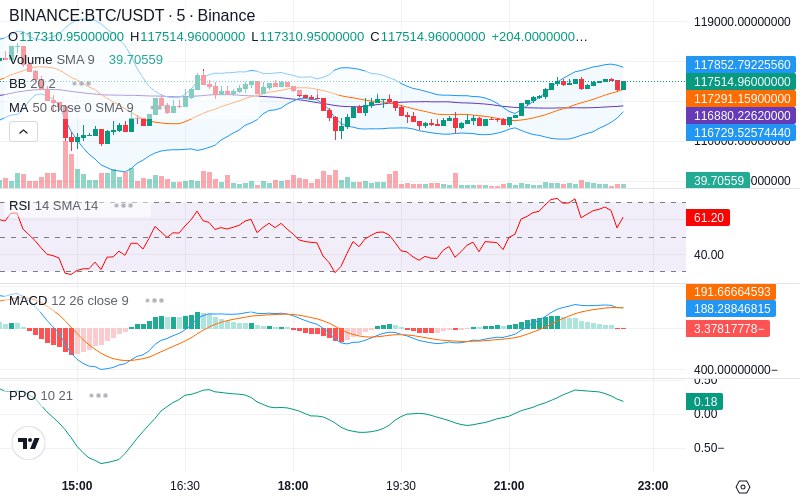Select the MACD 12 26 close 9 label

point(69,301)
